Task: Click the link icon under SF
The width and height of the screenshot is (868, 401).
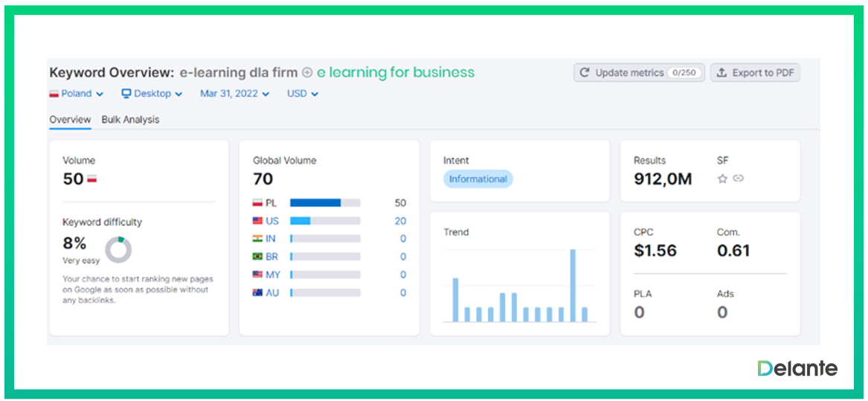Action: [738, 179]
